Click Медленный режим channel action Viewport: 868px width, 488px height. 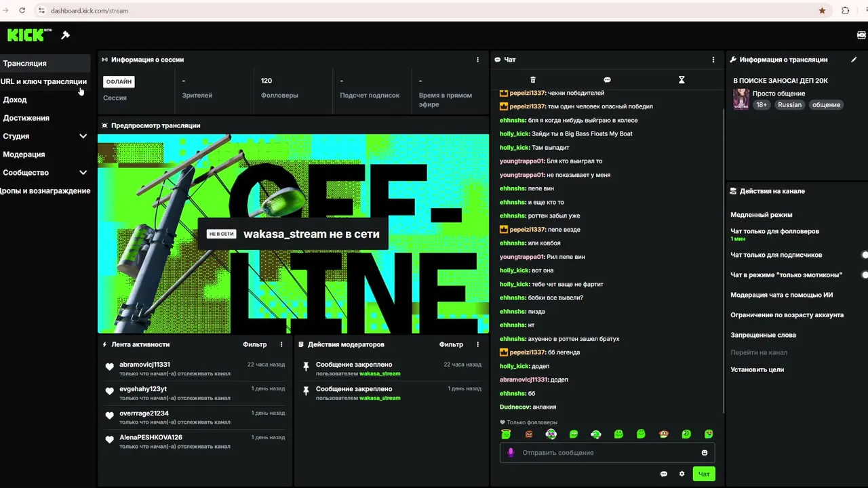coord(761,215)
